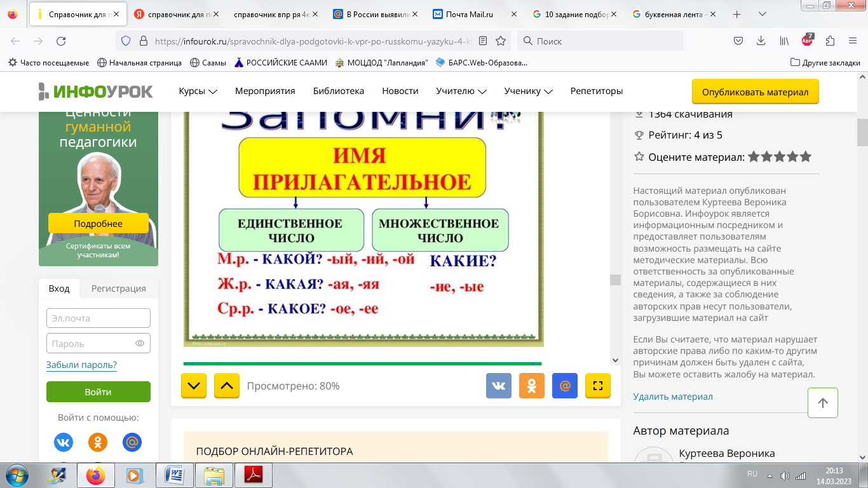The image size is (868, 488).
Task: Click Подробнее button on banner
Action: point(98,224)
